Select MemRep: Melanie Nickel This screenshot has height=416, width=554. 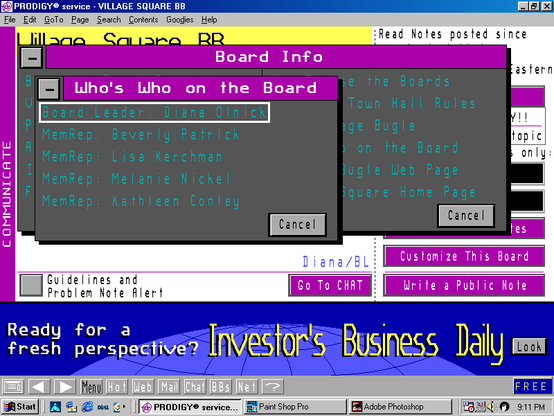coord(136,179)
